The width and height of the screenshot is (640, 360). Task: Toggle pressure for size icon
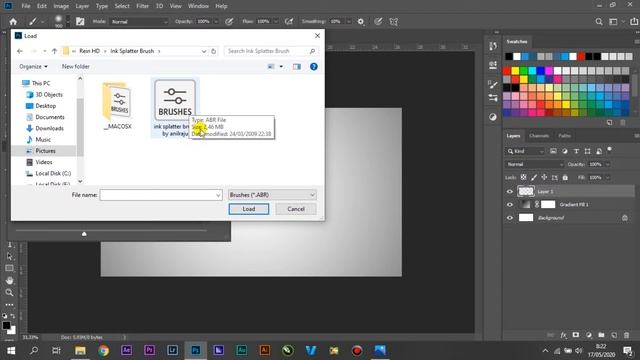tap(378, 22)
